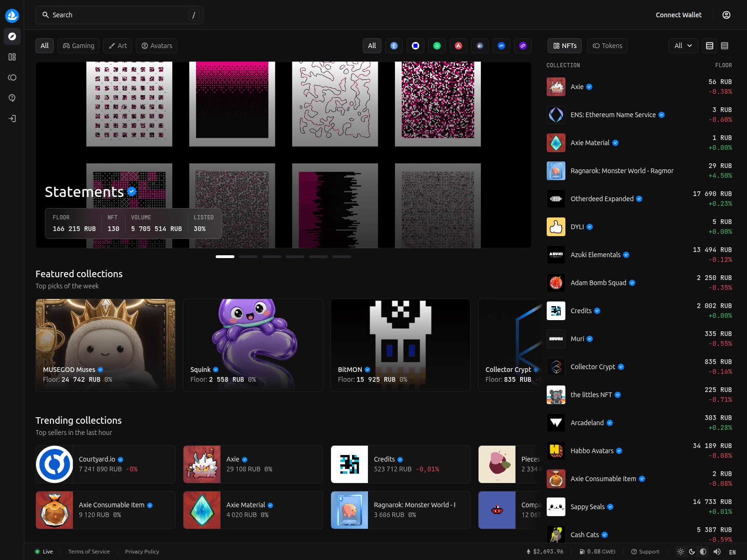747x560 pixels.
Task: Open the collections grid sidebar icon
Action: pos(12,57)
